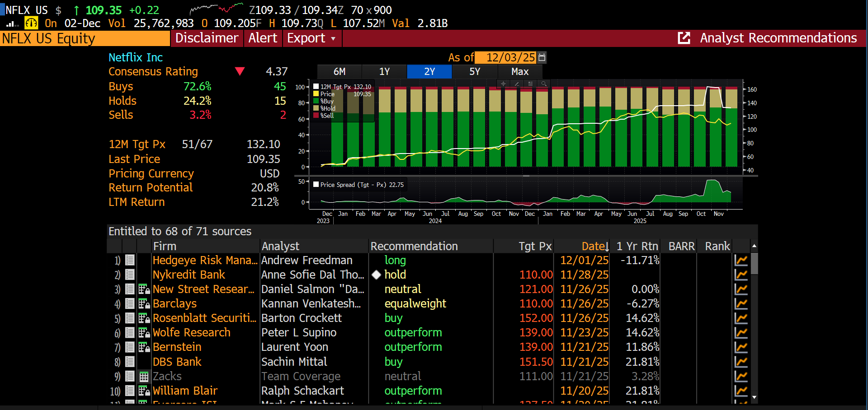
Task: Select the pencil annotate tool on chart
Action: [517, 84]
